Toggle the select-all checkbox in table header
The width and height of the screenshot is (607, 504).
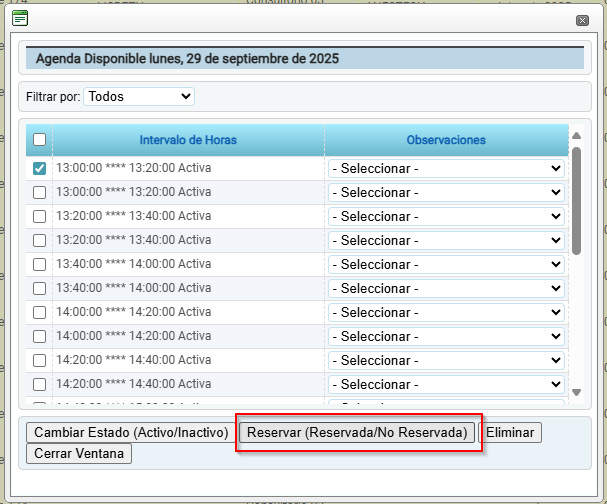click(39, 140)
